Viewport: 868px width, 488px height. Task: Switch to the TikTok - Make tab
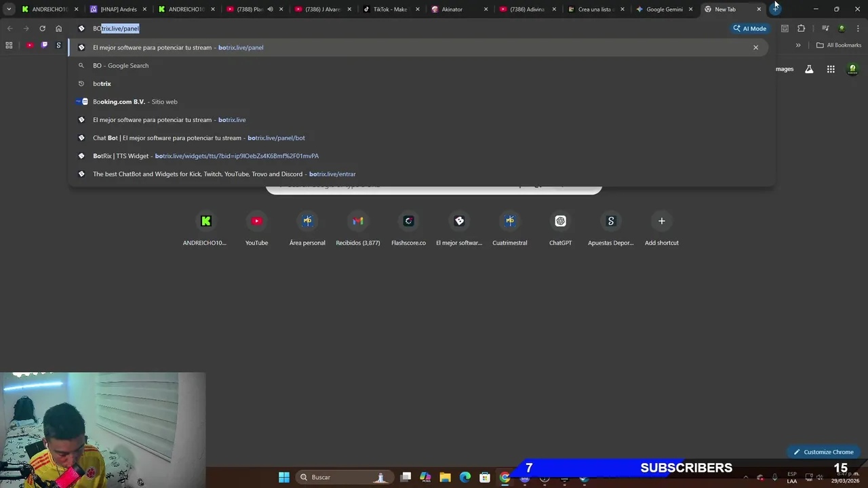[x=390, y=9]
